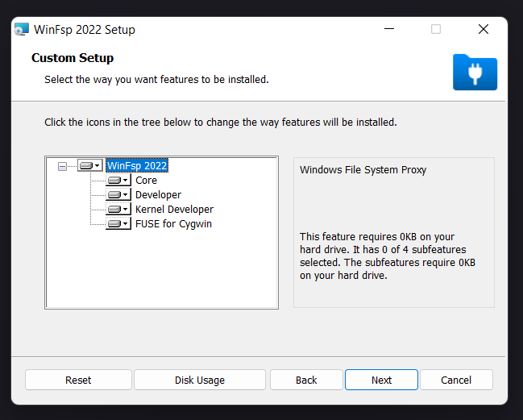
Task: Minimize the WinFsp 2022 Setup window
Action: pos(389,29)
